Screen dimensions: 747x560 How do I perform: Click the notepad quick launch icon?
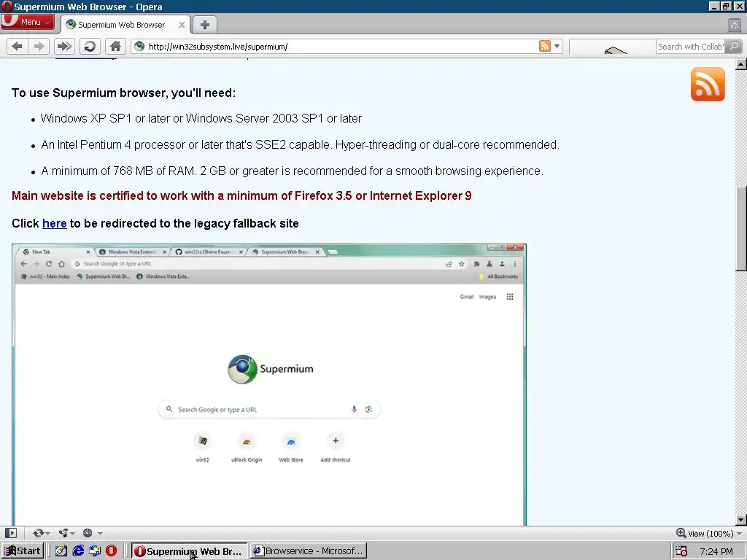61,551
